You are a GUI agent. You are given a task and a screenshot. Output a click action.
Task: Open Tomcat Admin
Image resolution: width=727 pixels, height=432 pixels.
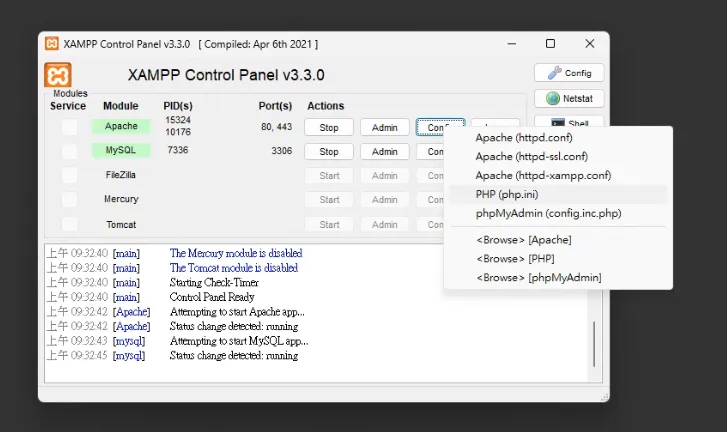385,224
